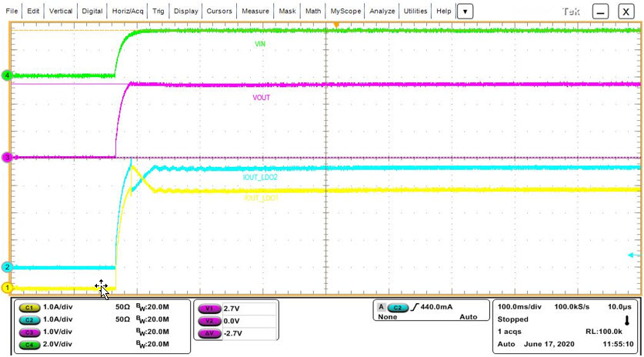The image size is (644, 357).
Task: Click the orange trigger position marker
Action: pos(336,25)
